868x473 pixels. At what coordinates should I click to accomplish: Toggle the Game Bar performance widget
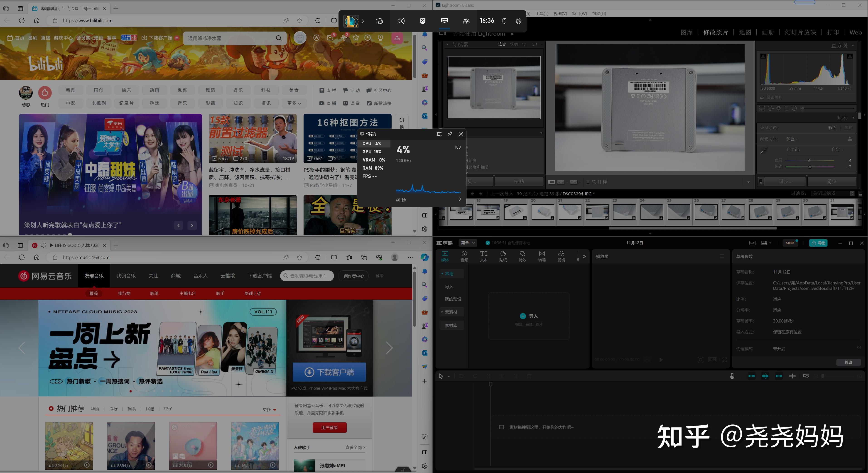tap(444, 21)
